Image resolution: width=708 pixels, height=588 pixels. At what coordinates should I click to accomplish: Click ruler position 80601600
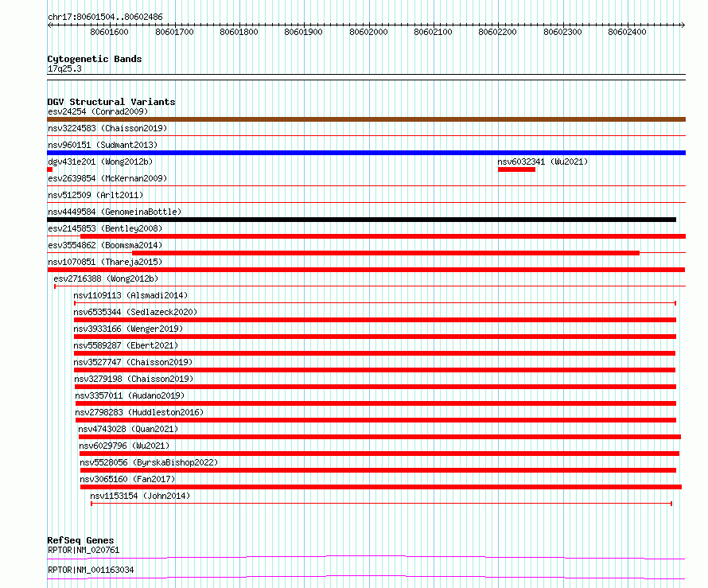click(109, 32)
